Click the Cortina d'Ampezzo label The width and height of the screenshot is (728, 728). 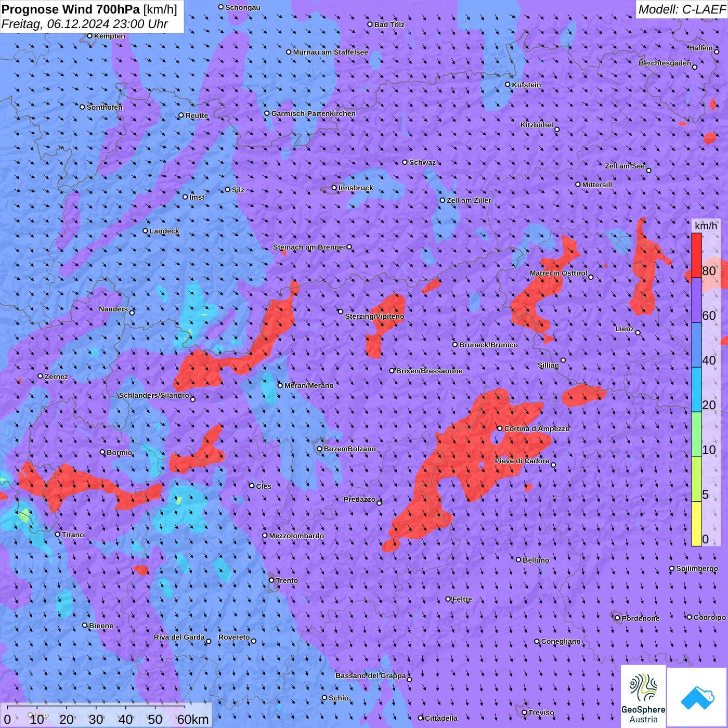(x=537, y=428)
